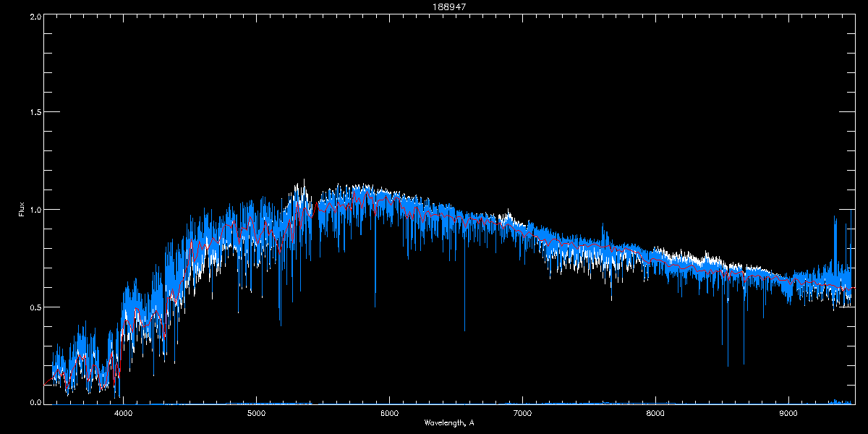Click the 4000 wavelength tick label
This screenshot has width=868, height=434.
[124, 414]
